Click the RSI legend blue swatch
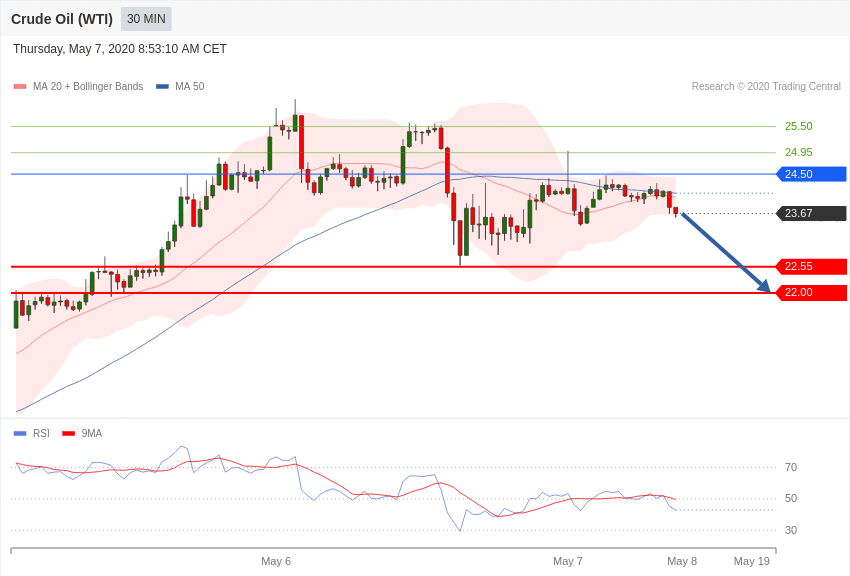 (x=20, y=433)
